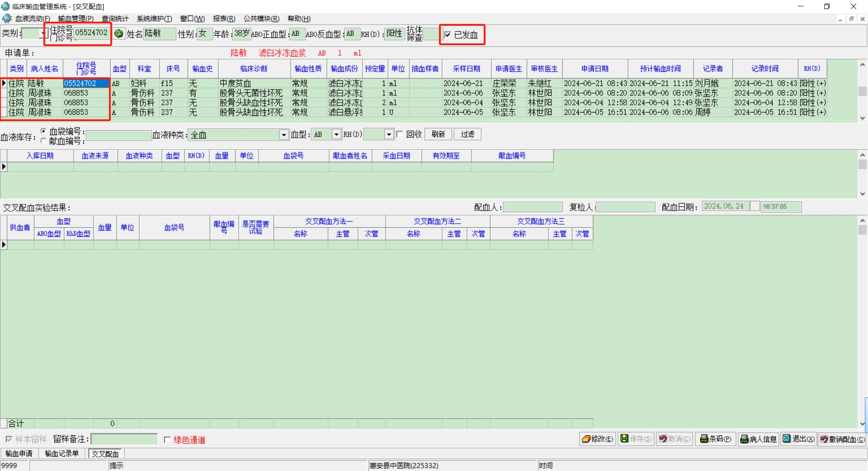868x471 pixels.
Task: Select the cell 05524702 in the 陆敏 row
Action: [86, 83]
